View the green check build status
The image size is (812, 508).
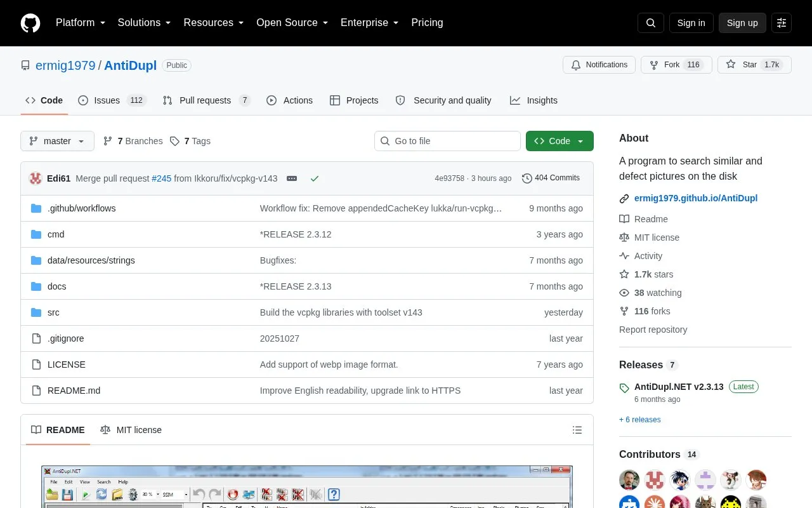pos(315,178)
